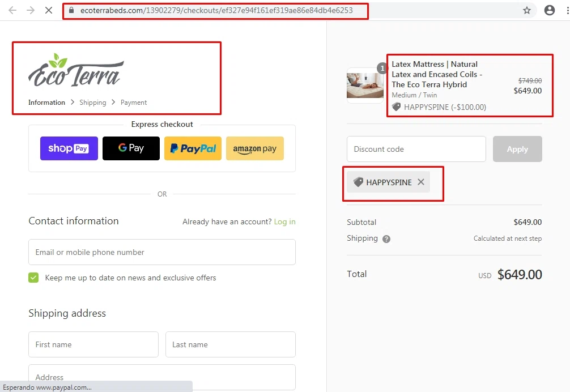Bookmark this page with the star icon
This screenshot has width=570, height=392.
(527, 10)
